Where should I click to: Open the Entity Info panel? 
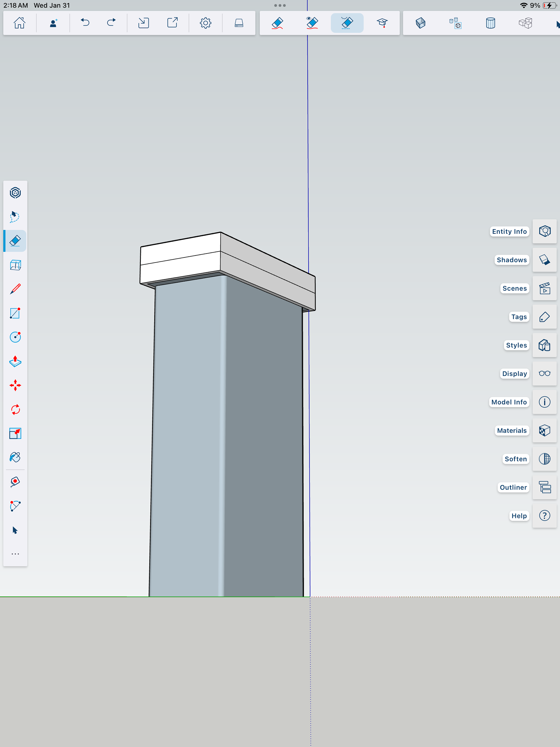click(545, 231)
